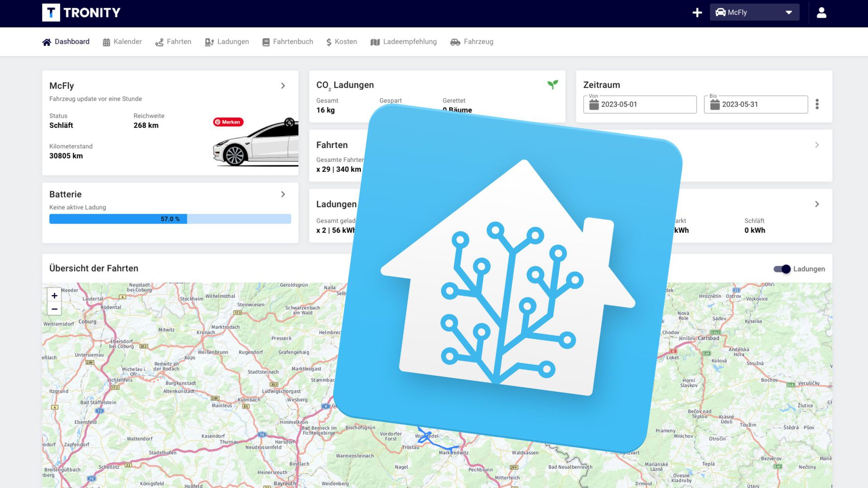Click the green leaf icon on CO2 card
This screenshot has width=868, height=488.
click(x=552, y=84)
